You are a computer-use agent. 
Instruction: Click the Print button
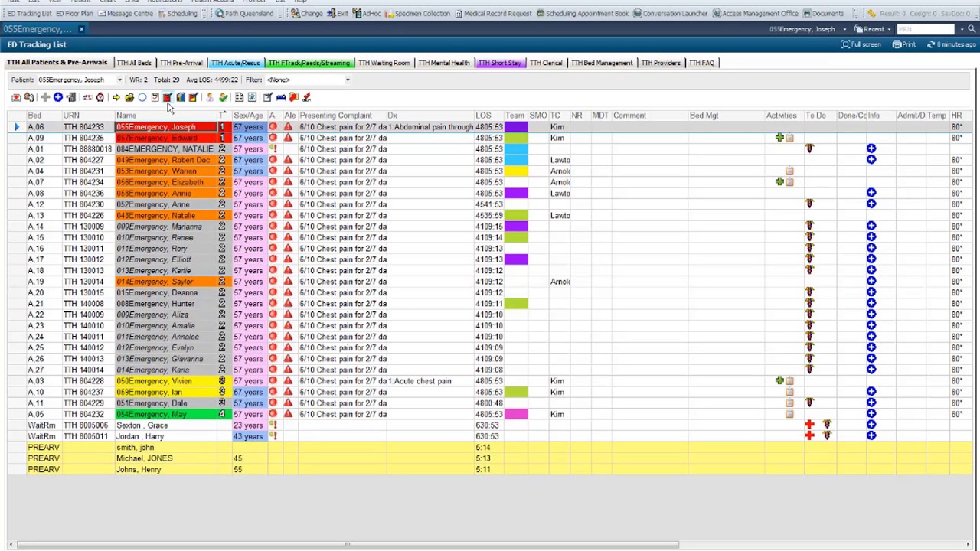(x=904, y=44)
